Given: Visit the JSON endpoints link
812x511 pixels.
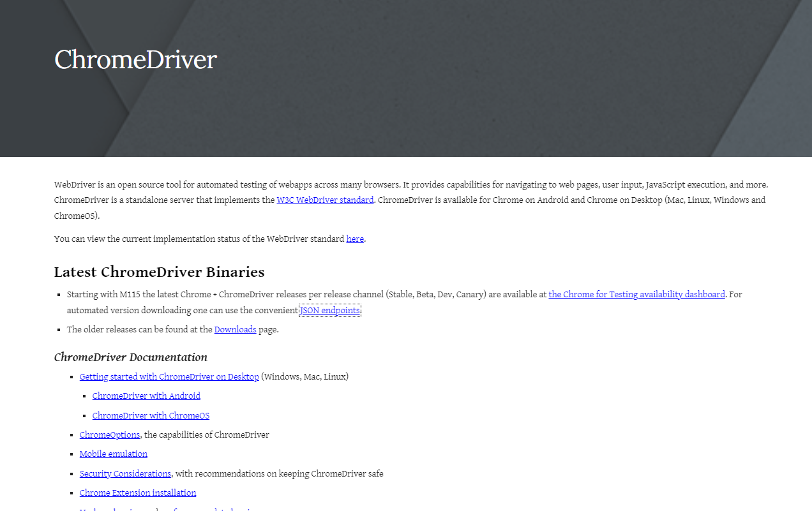Looking at the screenshot, I should 330,311.
